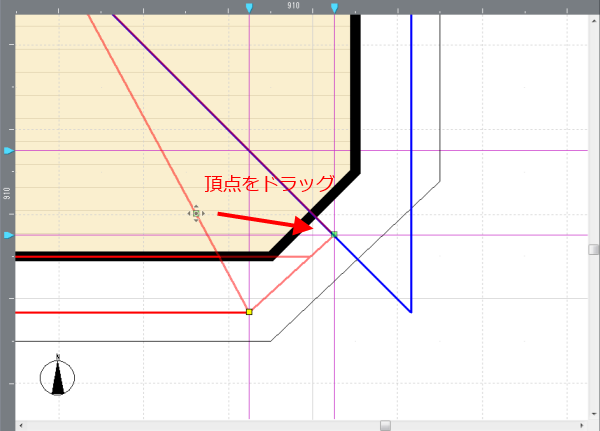600x431 pixels.
Task: Select right cyan guide marker on top ruler
Action: click(x=334, y=8)
